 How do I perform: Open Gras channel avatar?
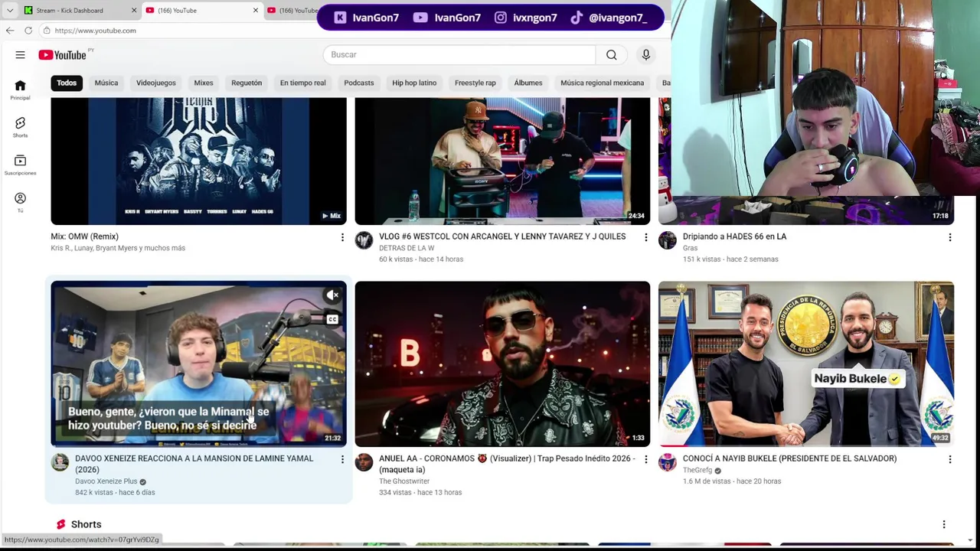[668, 240]
